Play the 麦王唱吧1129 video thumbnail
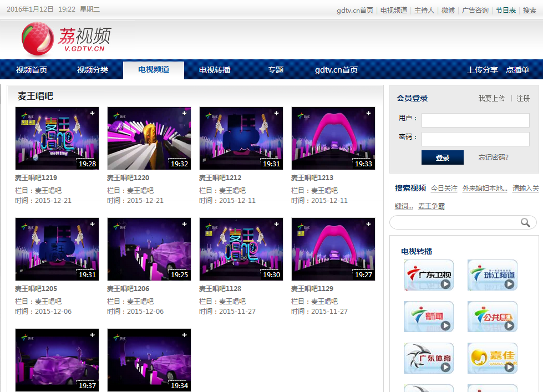 coord(333,249)
